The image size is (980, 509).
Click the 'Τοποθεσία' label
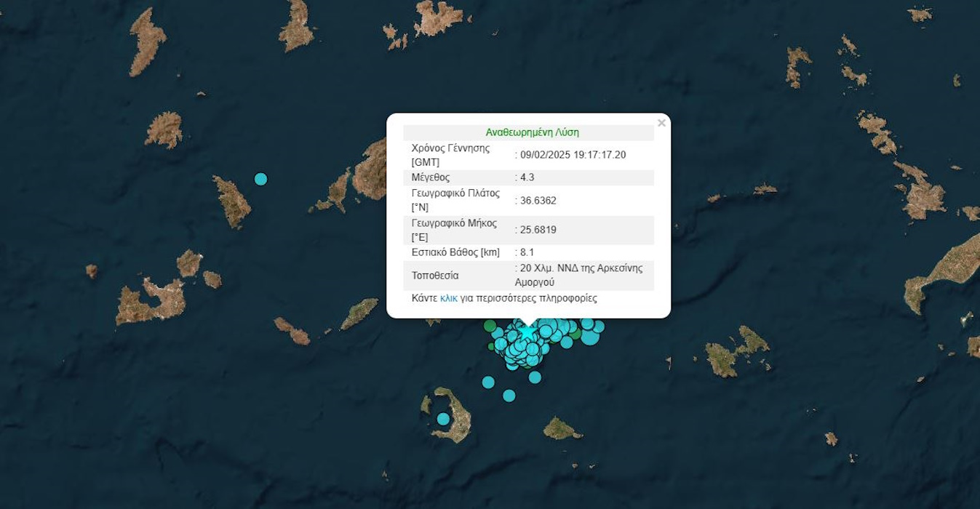[435, 276]
